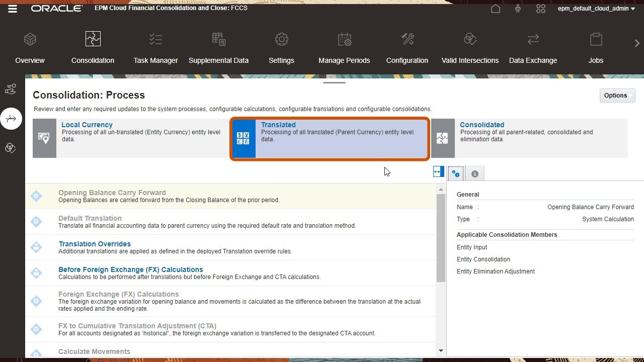The height and width of the screenshot is (362, 644).
Task: Switch to the Translated tab
Action: coord(330,138)
